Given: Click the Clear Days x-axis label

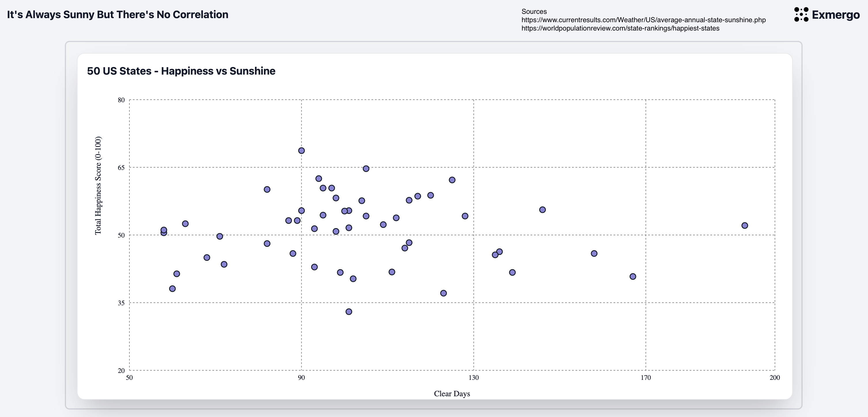Looking at the screenshot, I should 452,393.
